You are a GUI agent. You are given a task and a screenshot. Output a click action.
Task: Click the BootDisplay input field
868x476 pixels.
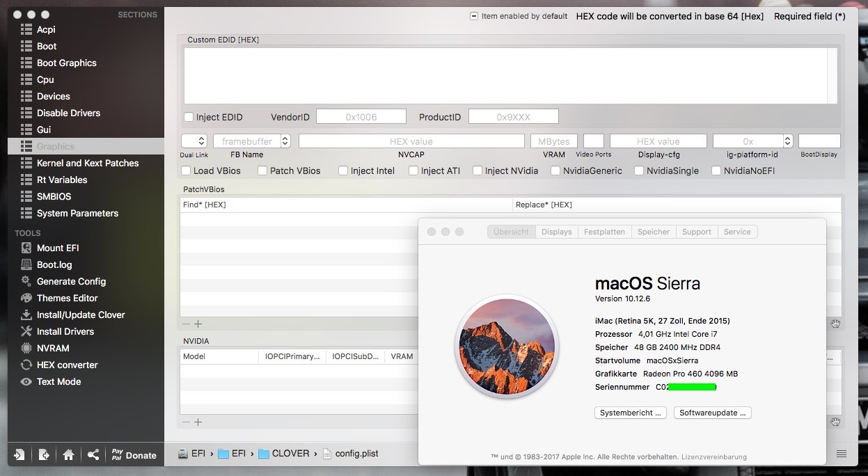click(819, 141)
